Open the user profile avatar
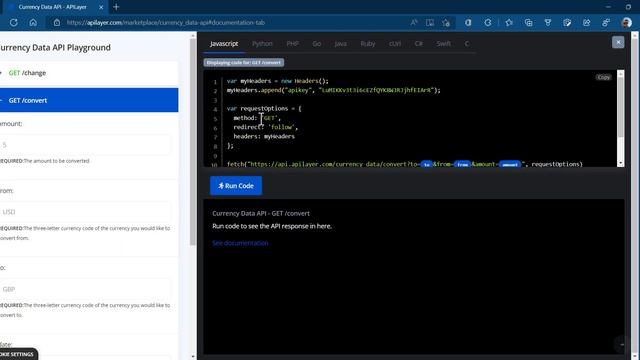 tap(627, 22)
